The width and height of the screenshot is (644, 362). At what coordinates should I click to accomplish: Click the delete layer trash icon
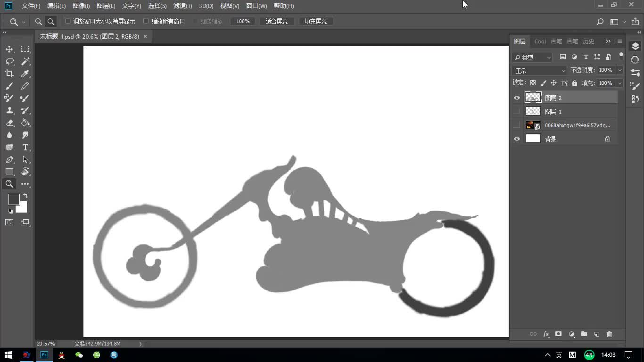(x=609, y=334)
